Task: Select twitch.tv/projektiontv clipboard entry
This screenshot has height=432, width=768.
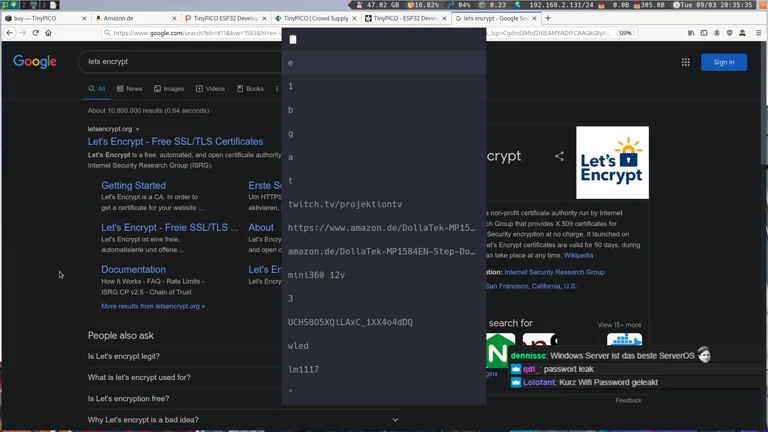Action: click(x=345, y=204)
